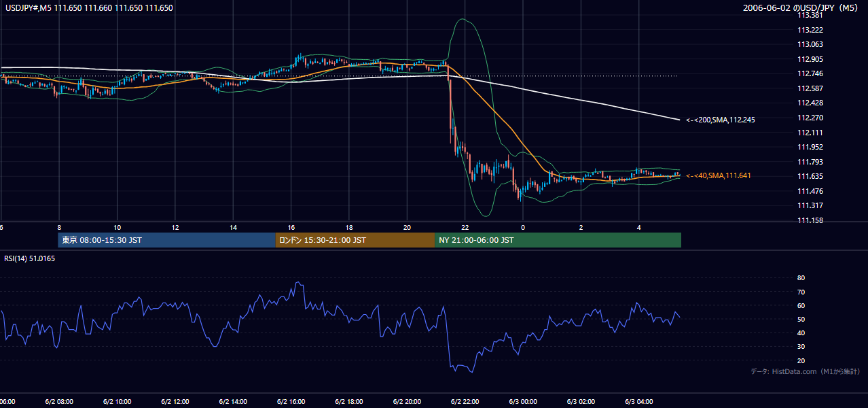Click the 6/2 20:00 time axis label

[407, 402]
